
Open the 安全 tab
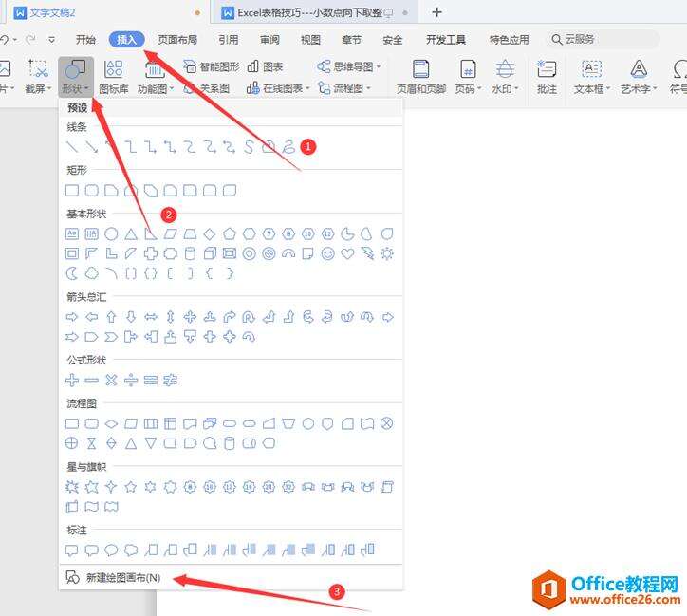(393, 40)
